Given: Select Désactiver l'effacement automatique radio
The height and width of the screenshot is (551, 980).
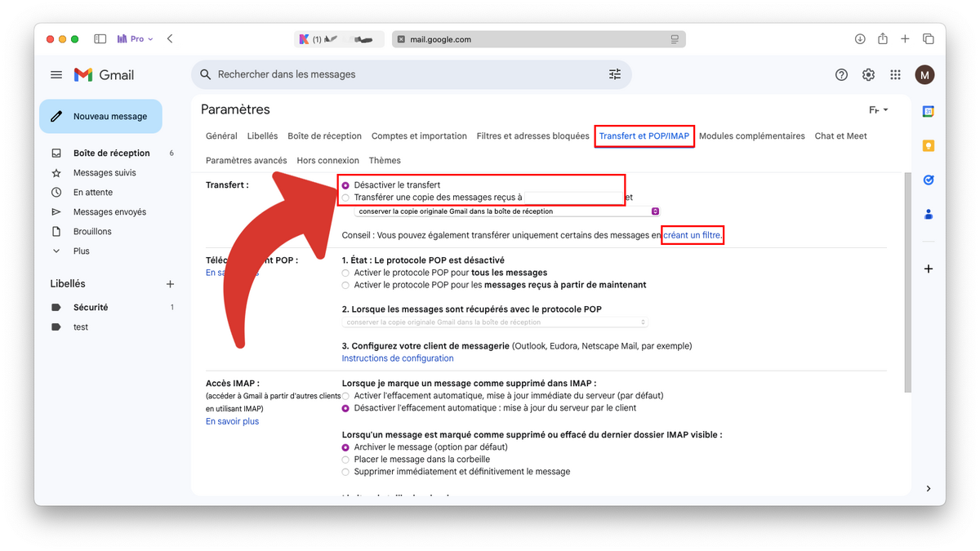Looking at the screenshot, I should [x=345, y=408].
